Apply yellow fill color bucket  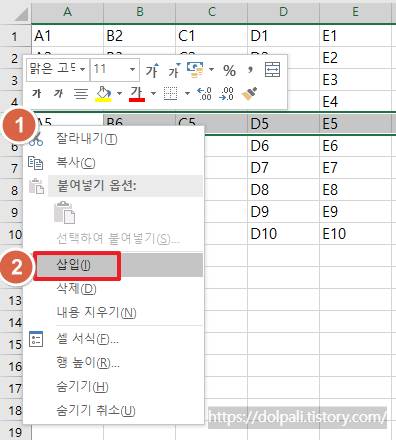pyautogui.click(x=103, y=94)
